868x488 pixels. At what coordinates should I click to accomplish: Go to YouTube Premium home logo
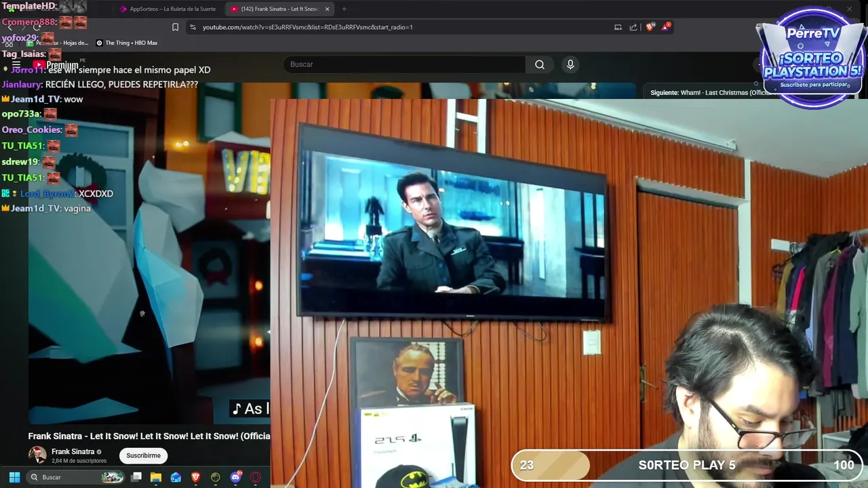tap(56, 65)
